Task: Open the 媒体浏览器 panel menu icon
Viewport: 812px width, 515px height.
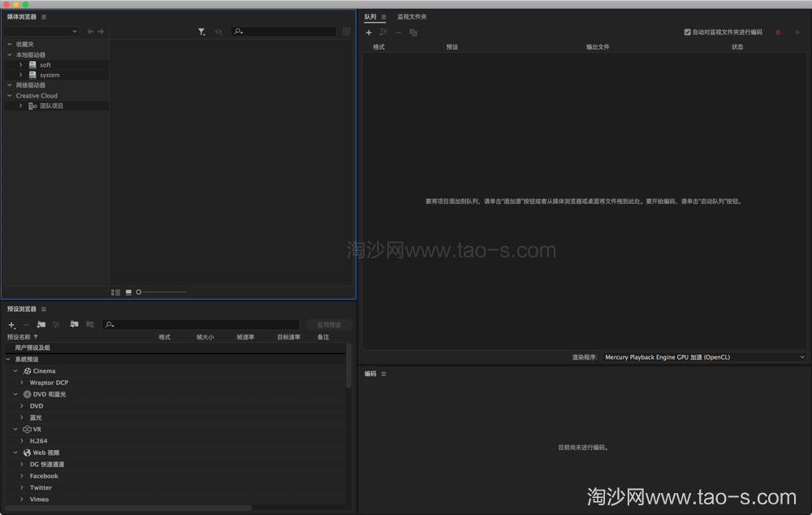Action: pyautogui.click(x=43, y=15)
